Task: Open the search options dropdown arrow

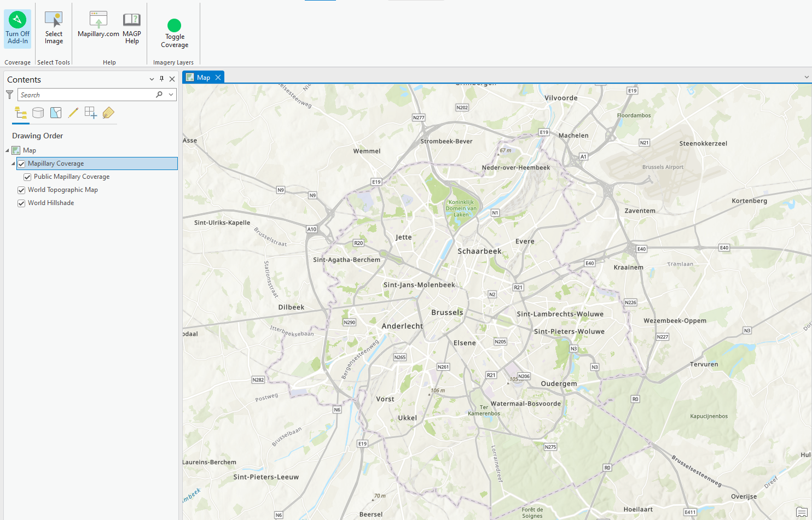Action: coord(170,94)
